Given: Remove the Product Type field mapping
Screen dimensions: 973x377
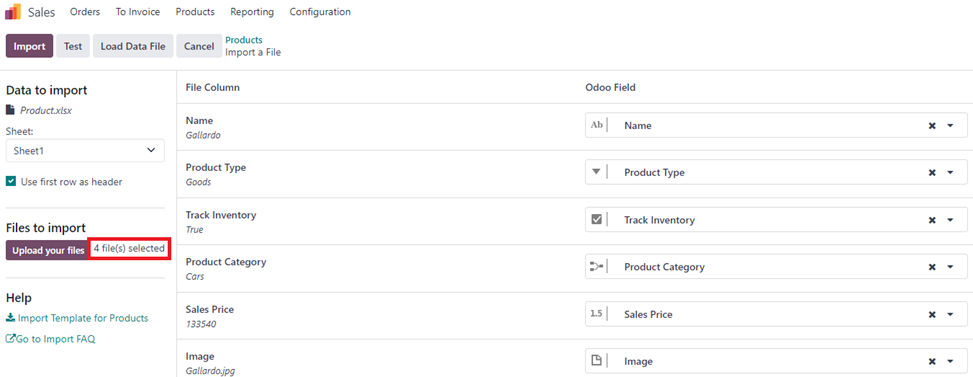Looking at the screenshot, I should 931,172.
